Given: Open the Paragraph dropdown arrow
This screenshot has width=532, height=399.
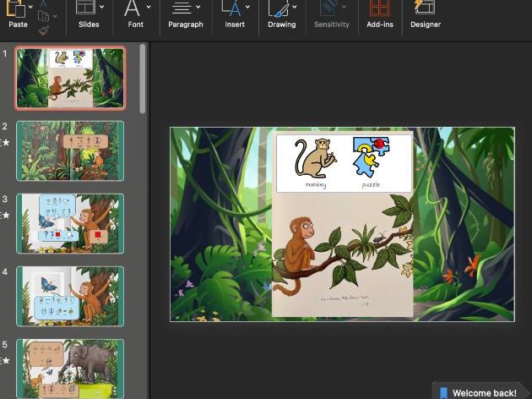Looking at the screenshot, I should pos(198,7).
